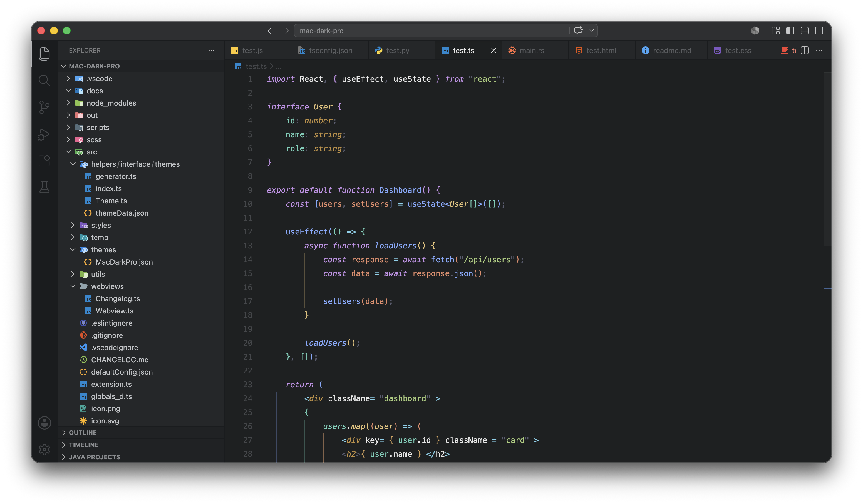863x504 pixels.
Task: Expand the scripts folder
Action: pos(68,127)
